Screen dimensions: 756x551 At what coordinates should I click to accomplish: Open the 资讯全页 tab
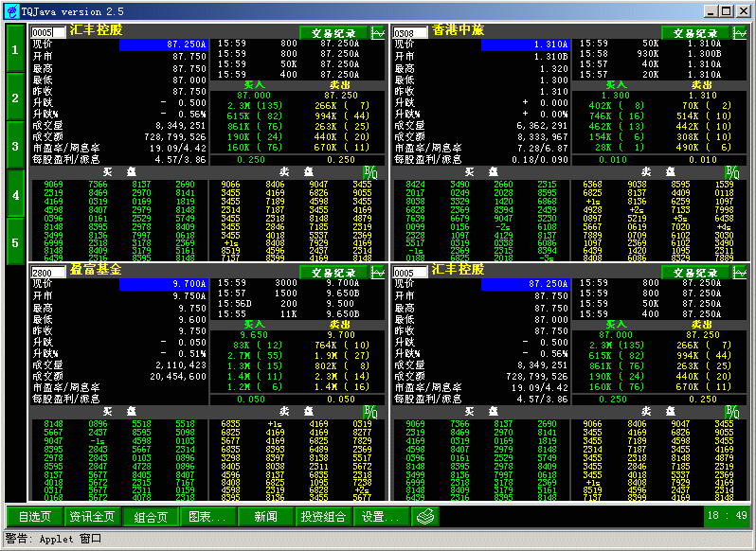[x=93, y=517]
